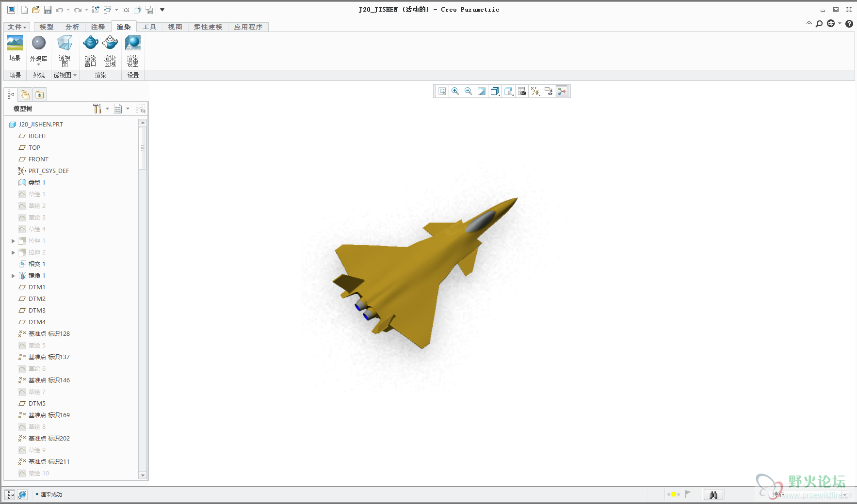Select the Model Tree navigator tab
The image size is (857, 504).
click(x=11, y=94)
